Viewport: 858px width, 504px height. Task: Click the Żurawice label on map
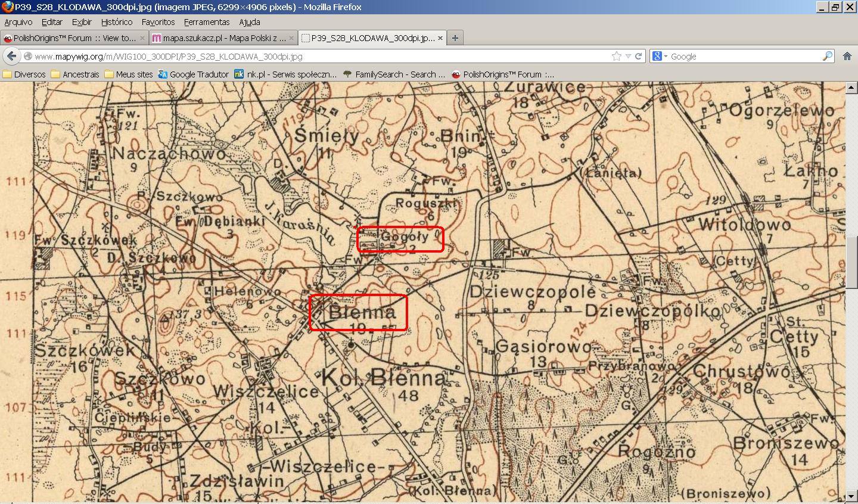pyautogui.click(x=545, y=88)
